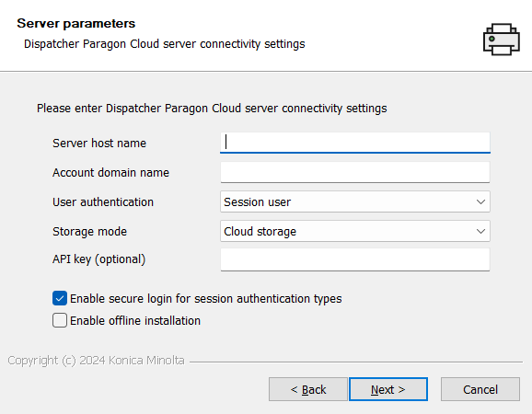Click into the Account domain name field
This screenshot has width=532, height=414.
pos(355,172)
